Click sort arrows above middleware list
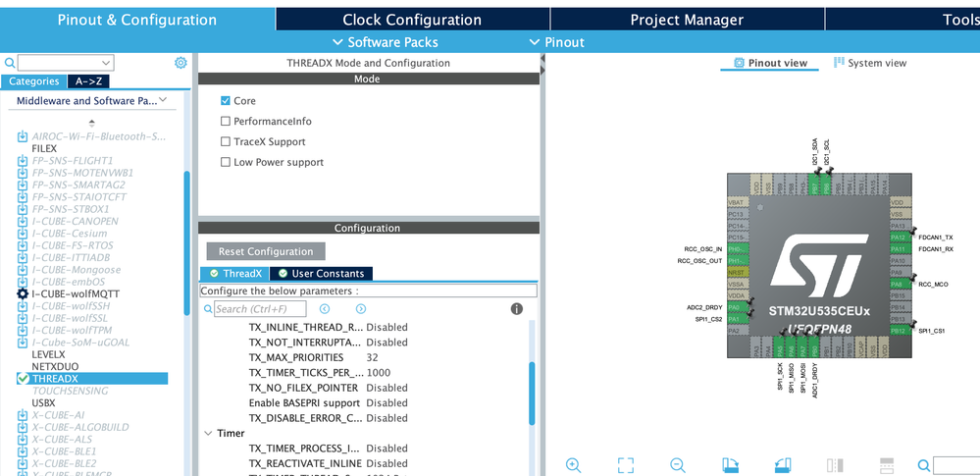This screenshot has width=980, height=476. coord(92,123)
